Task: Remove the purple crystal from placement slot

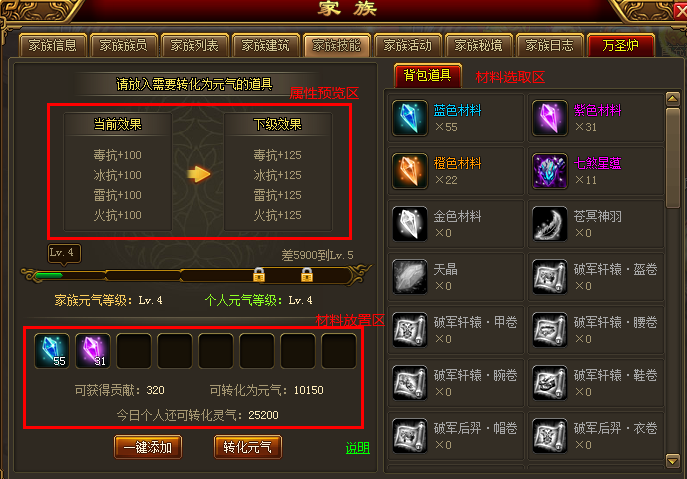Action: click(x=93, y=351)
